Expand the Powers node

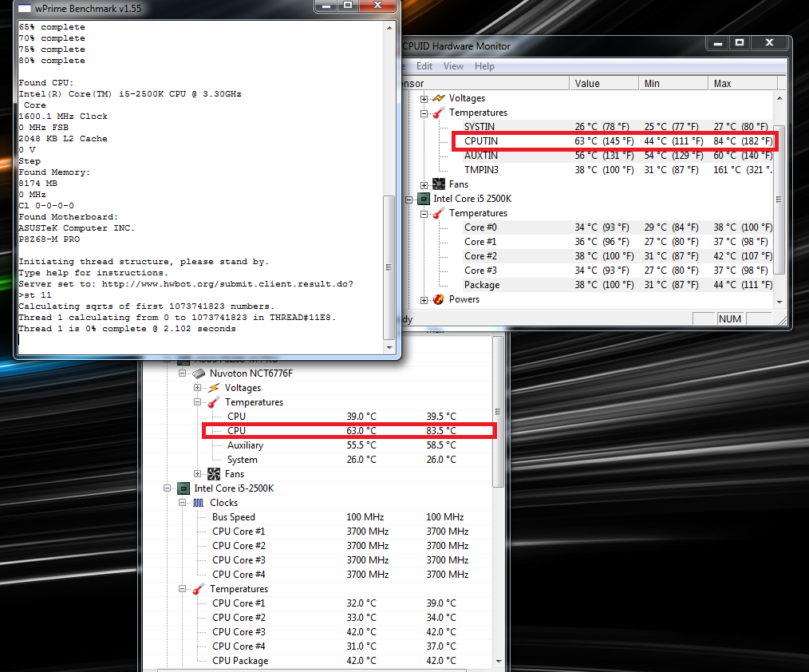[424, 300]
